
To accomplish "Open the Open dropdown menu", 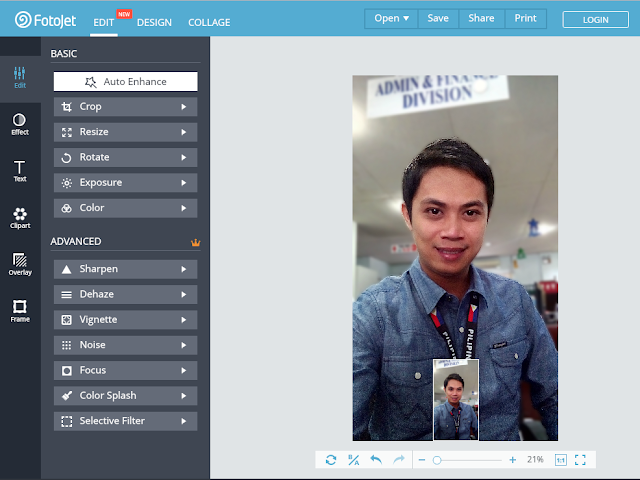I will (391, 18).
